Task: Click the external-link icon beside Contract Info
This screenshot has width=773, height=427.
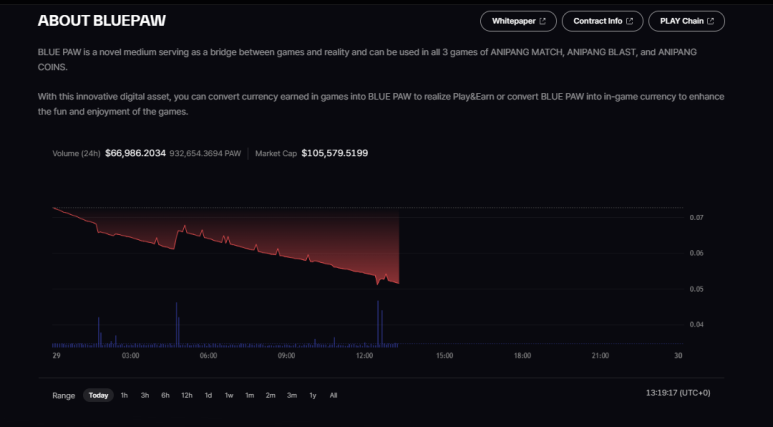Action: (x=629, y=21)
